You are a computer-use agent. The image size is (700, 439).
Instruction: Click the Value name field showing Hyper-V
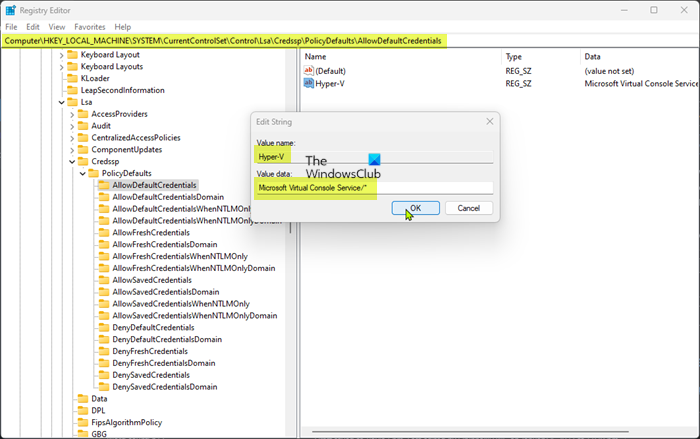pos(375,157)
